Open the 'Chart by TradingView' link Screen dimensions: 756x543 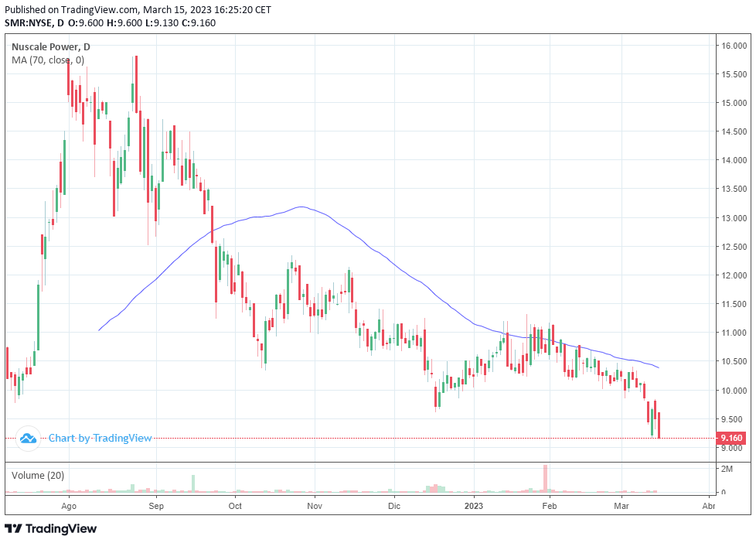pos(100,439)
